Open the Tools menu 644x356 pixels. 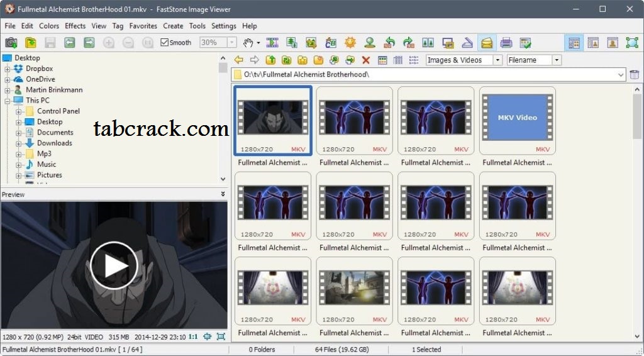(x=197, y=26)
